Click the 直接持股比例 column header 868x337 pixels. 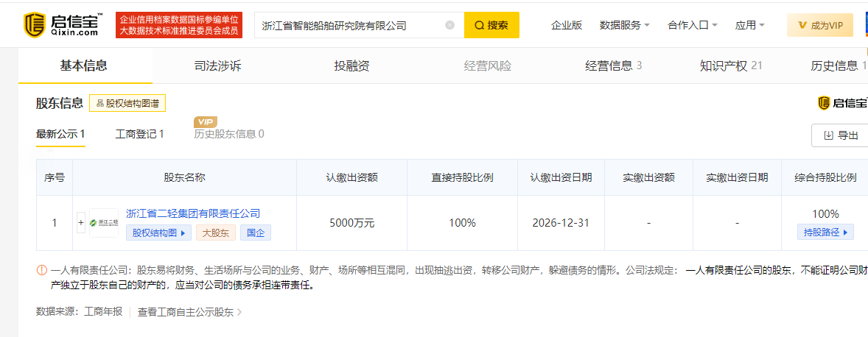click(x=462, y=177)
